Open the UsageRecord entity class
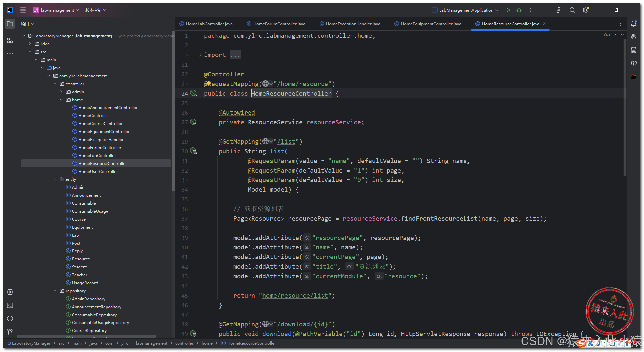644x352 pixels. coord(85,283)
